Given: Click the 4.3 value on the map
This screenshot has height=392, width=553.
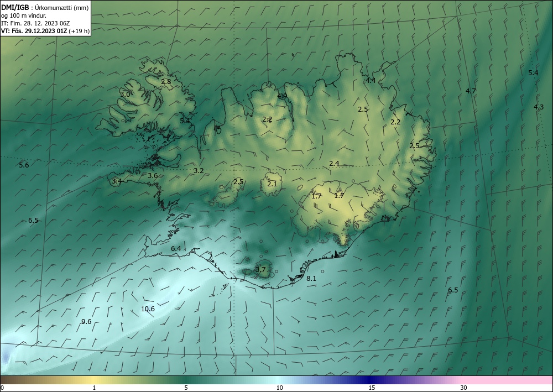Looking at the screenshot, I should (539, 107).
